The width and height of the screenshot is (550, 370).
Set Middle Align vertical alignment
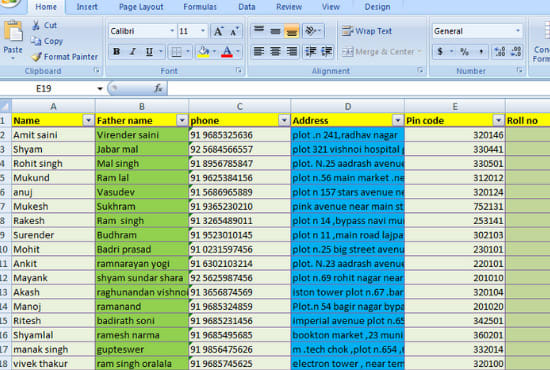tap(275, 31)
